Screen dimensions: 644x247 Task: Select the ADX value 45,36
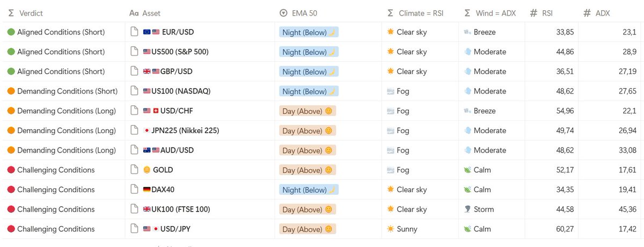tap(627, 209)
